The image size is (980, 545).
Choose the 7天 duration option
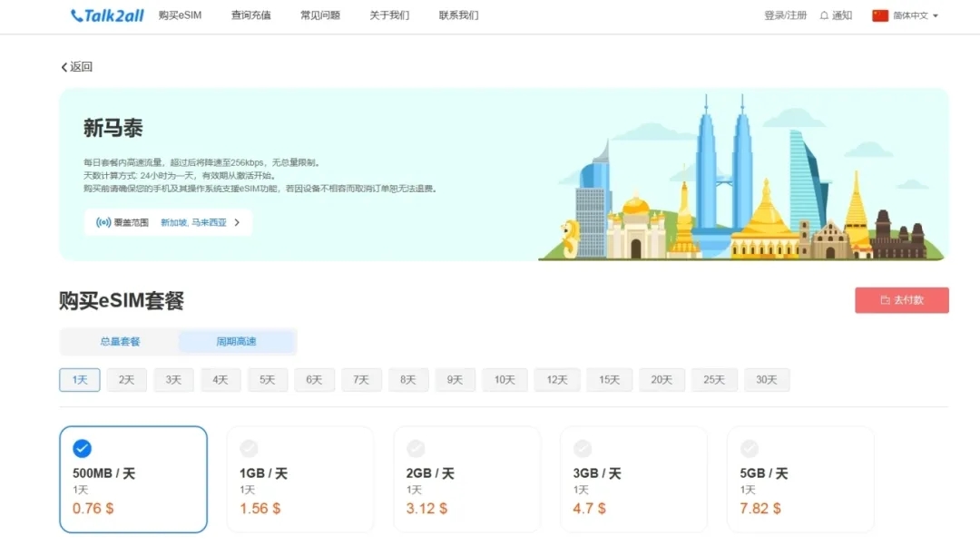point(361,380)
